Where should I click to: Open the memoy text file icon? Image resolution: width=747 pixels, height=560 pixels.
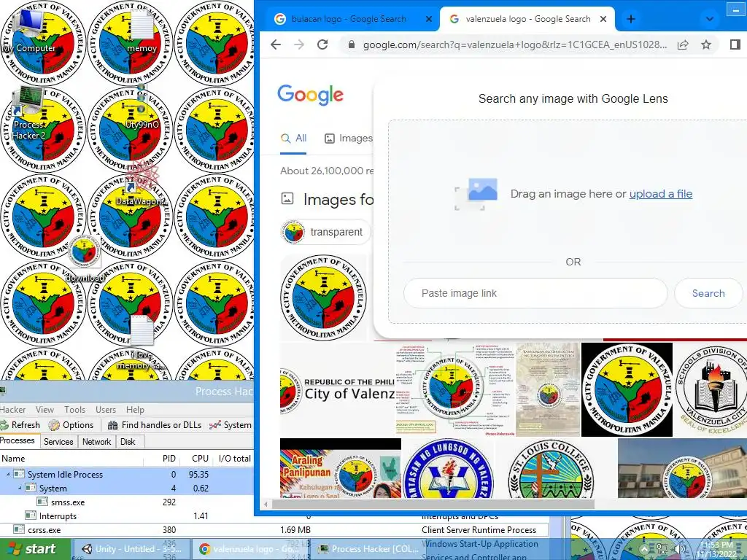142,31
